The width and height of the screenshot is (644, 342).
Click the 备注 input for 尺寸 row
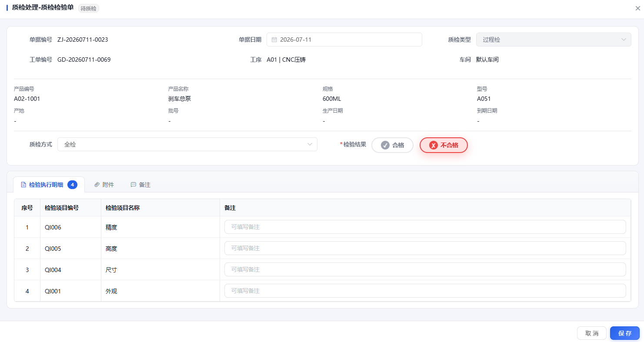point(425,269)
